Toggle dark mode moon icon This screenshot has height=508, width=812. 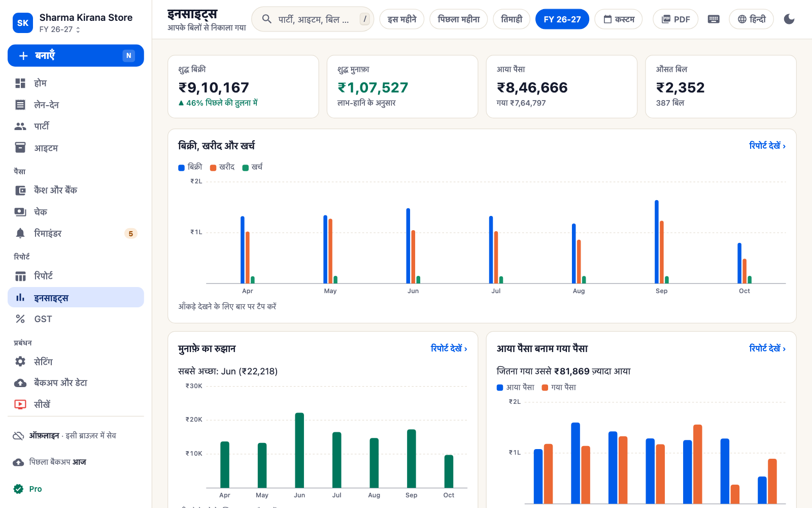click(x=789, y=19)
